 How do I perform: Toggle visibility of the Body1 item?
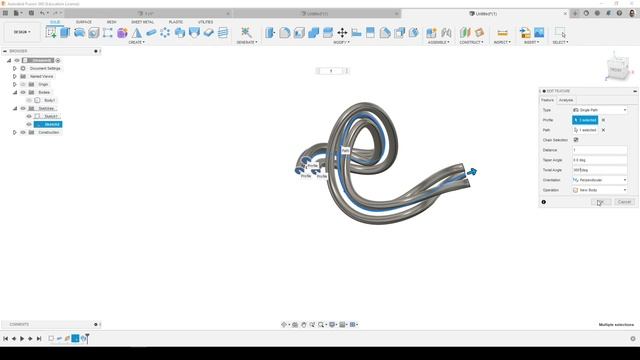point(29,100)
